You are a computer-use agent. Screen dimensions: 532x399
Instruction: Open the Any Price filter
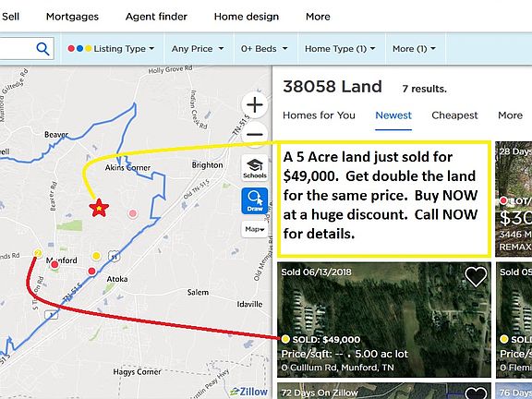coord(198,49)
